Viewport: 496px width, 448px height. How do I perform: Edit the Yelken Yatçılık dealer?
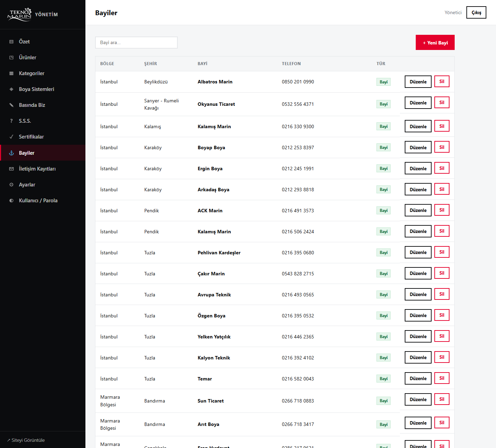pos(418,336)
